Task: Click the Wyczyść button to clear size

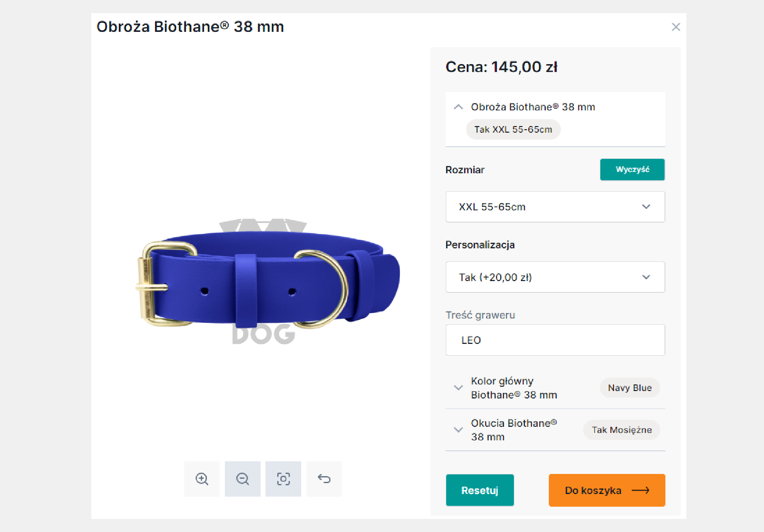Action: 632,169
